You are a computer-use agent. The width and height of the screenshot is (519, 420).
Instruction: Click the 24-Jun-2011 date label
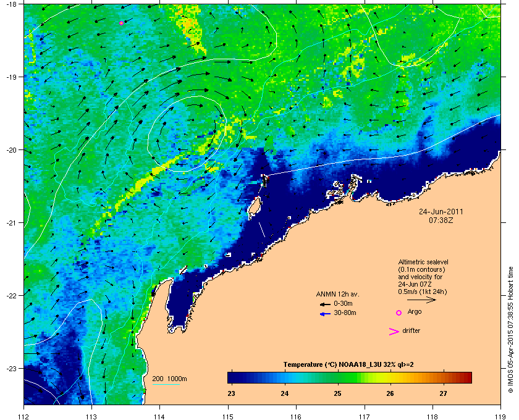pyautogui.click(x=441, y=212)
